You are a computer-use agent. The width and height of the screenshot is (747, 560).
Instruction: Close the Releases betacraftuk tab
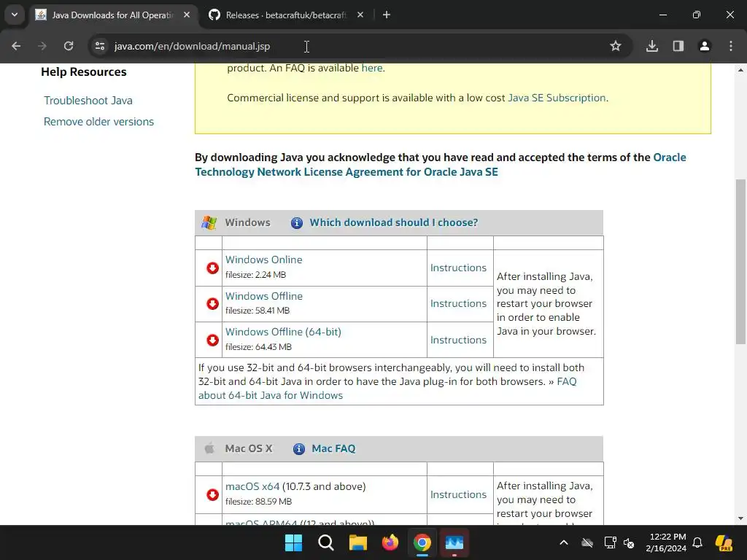(x=360, y=15)
